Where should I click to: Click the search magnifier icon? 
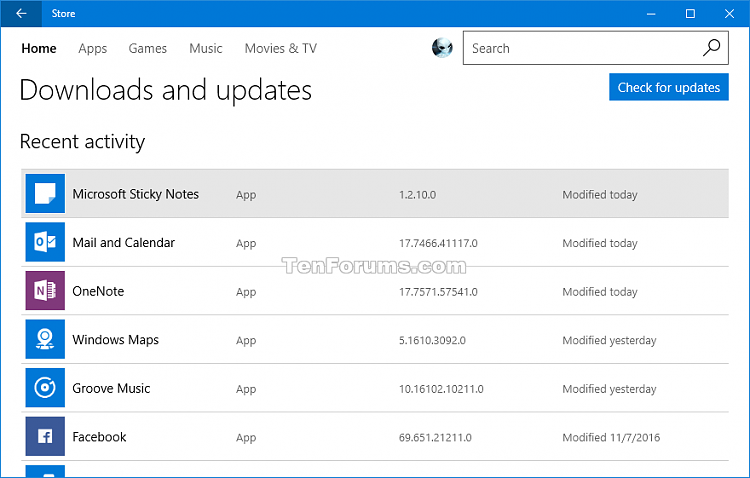click(711, 48)
